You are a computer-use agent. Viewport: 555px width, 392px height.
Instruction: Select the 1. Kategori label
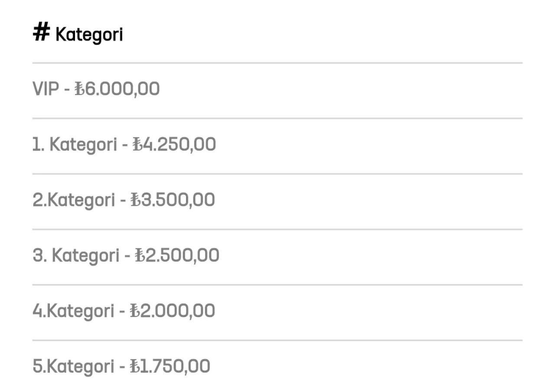pos(75,144)
